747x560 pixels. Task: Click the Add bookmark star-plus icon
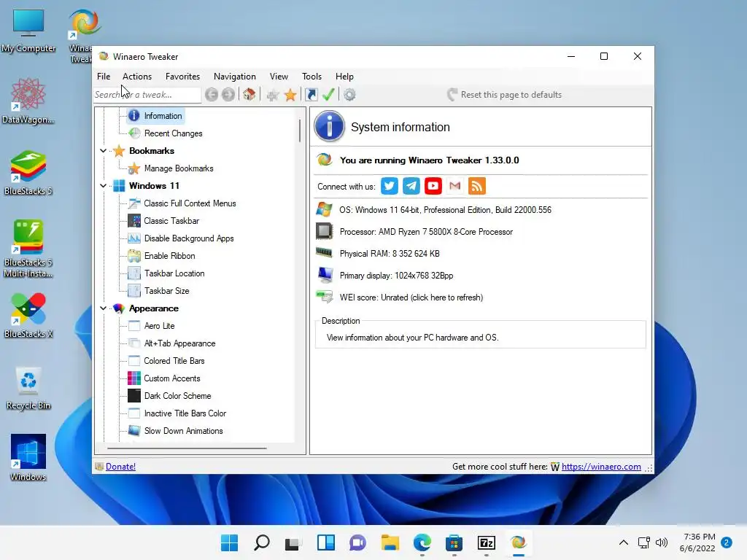click(273, 96)
